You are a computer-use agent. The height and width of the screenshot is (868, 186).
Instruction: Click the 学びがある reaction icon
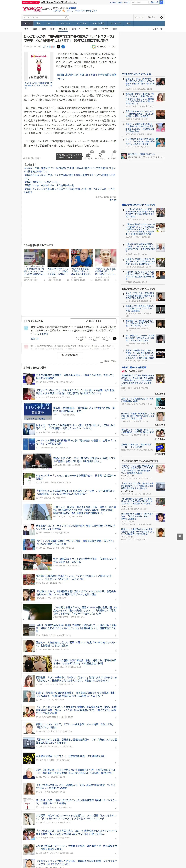[89, 156]
